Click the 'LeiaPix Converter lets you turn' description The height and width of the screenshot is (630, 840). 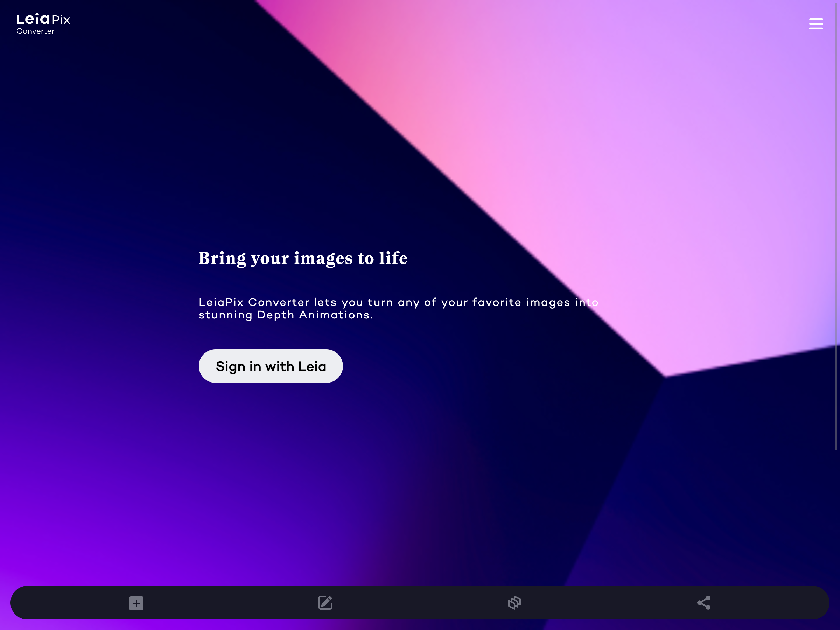399,308
